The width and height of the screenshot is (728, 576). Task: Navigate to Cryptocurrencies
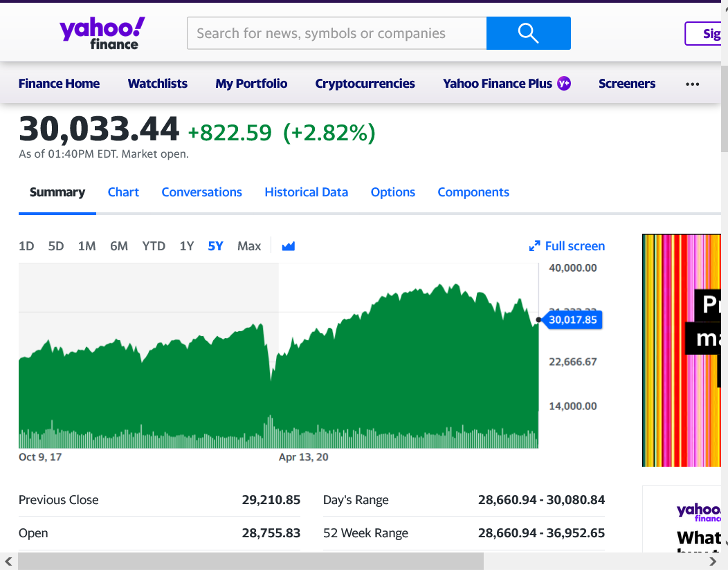[365, 84]
